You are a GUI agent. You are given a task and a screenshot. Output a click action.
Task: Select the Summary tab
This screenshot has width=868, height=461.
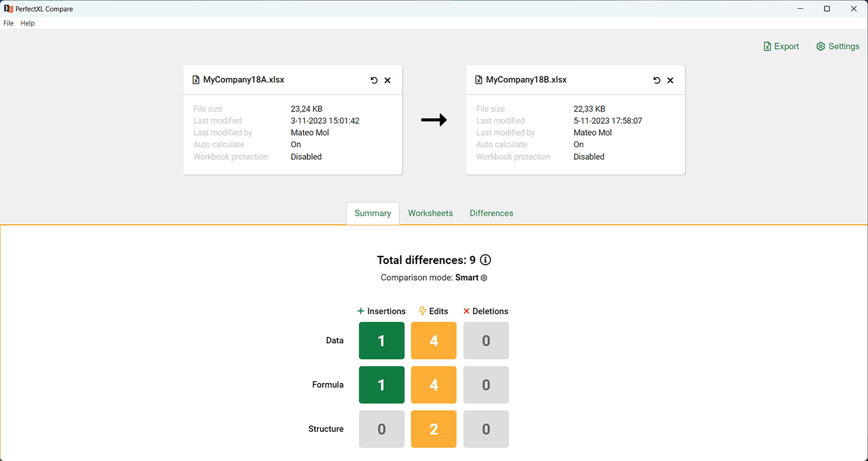pyautogui.click(x=373, y=213)
